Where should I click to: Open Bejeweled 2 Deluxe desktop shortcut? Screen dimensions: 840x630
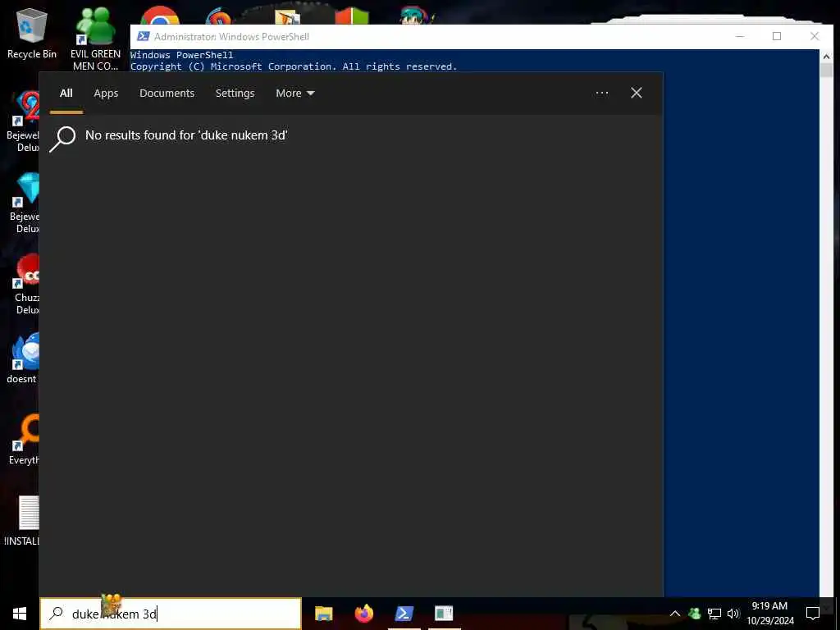click(22, 121)
